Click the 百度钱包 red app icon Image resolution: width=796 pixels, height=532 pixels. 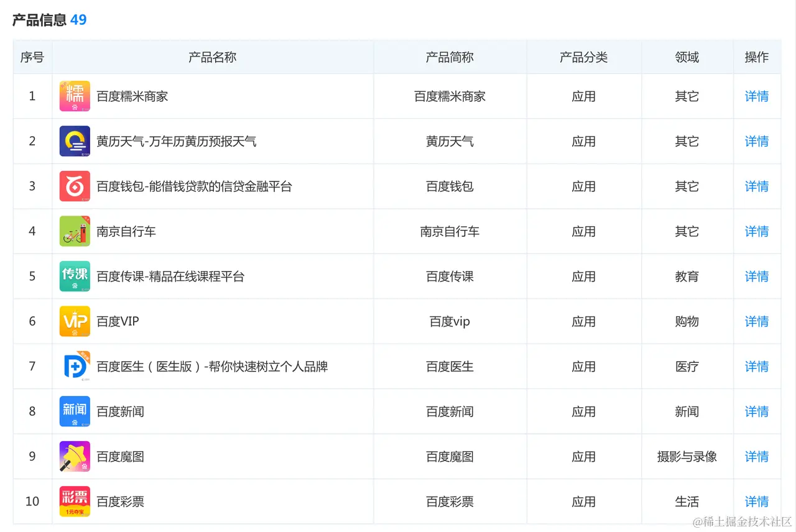pos(75,186)
